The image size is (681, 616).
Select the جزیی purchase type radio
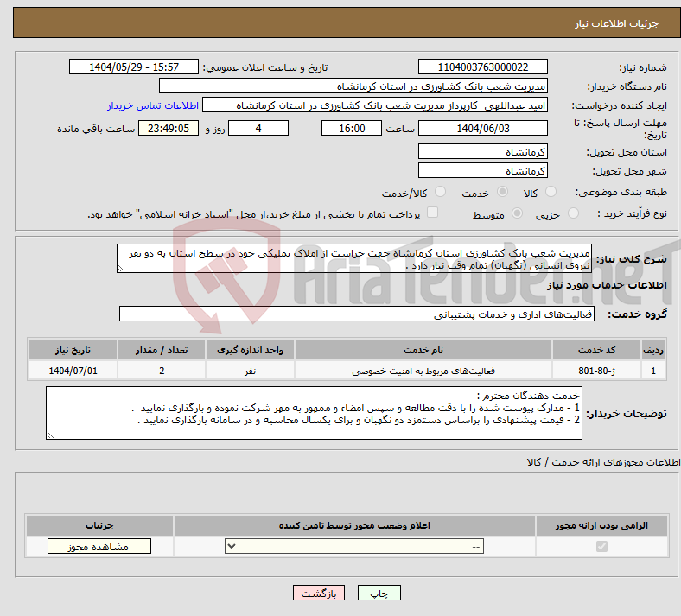click(573, 213)
